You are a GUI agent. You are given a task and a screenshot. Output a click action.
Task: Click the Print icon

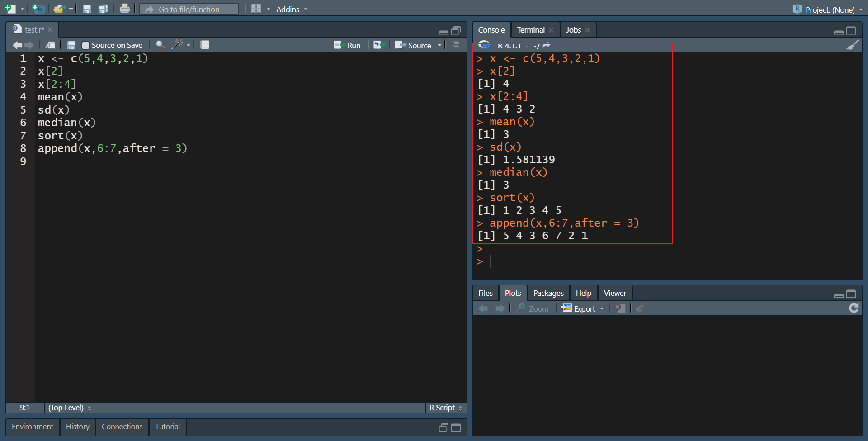tap(125, 9)
